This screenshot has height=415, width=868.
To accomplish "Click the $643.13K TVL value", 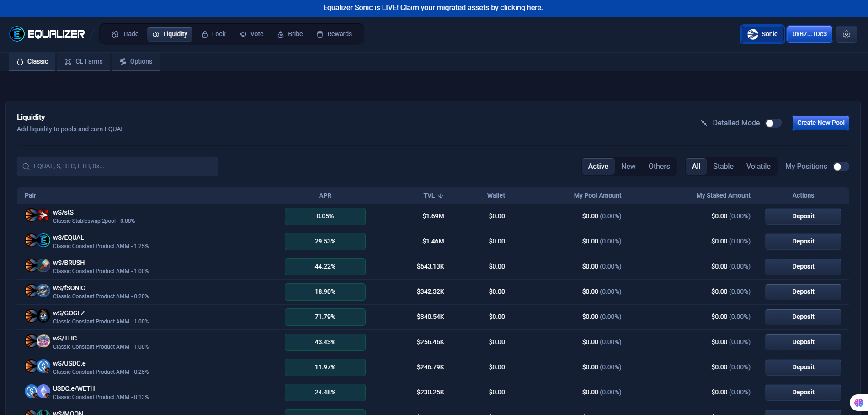I will click(x=430, y=267).
